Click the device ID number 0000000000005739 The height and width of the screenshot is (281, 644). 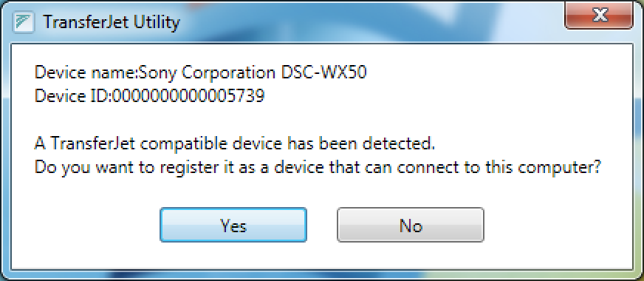tap(188, 96)
